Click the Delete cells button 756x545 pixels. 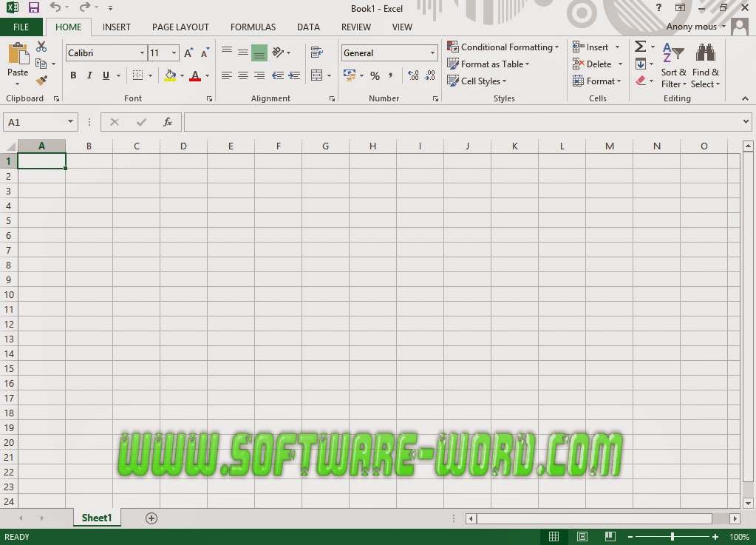coord(592,64)
